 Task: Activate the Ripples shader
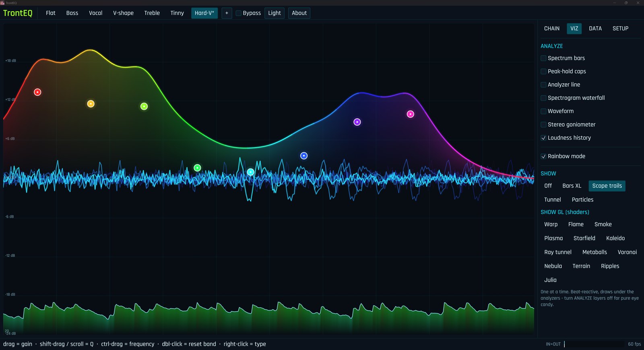[610, 266]
